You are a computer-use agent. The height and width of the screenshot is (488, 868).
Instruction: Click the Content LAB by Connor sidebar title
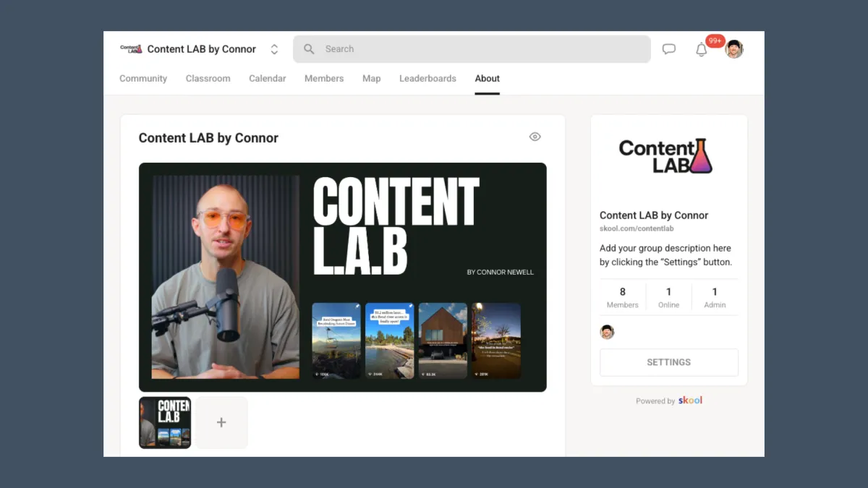(654, 215)
